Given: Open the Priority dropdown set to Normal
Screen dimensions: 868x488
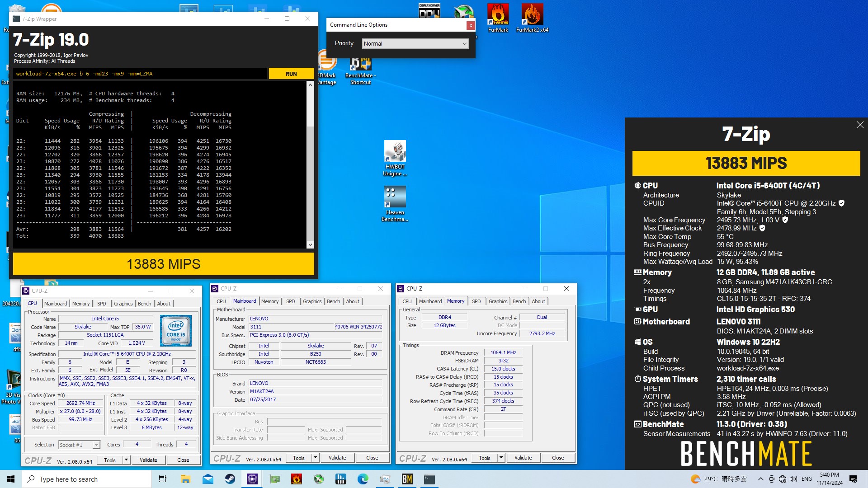Looking at the screenshot, I should click(415, 43).
